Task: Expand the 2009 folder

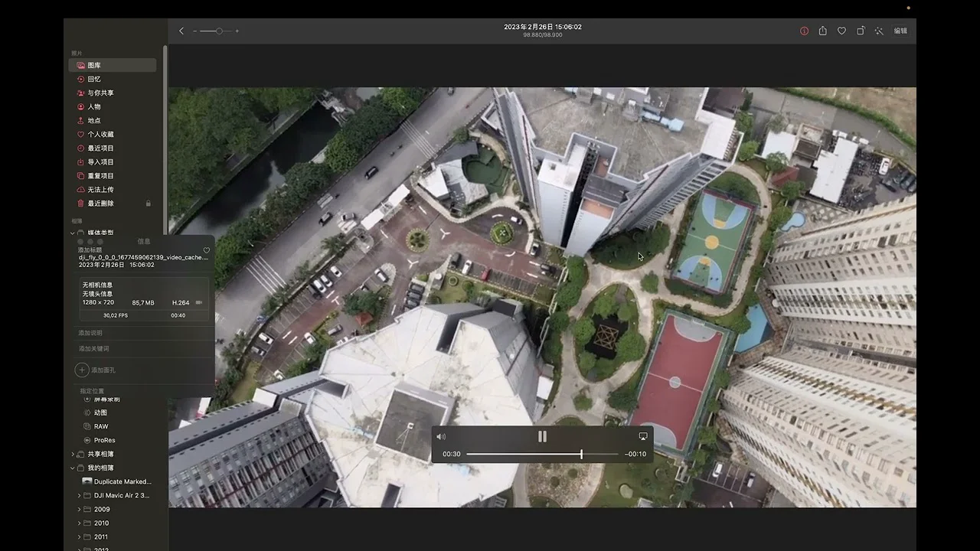Action: coord(79,510)
